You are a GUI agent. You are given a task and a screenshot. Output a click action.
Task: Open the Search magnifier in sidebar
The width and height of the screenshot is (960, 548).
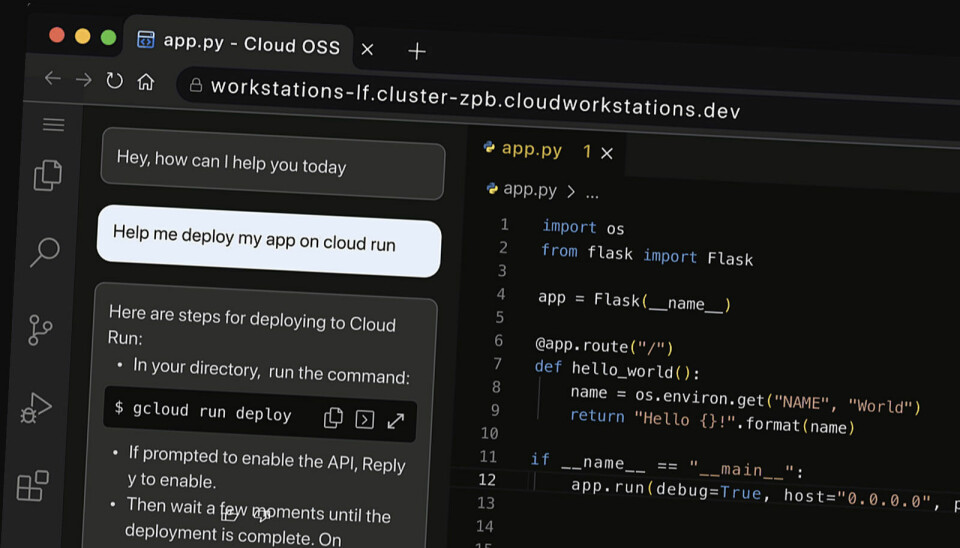pyautogui.click(x=45, y=252)
